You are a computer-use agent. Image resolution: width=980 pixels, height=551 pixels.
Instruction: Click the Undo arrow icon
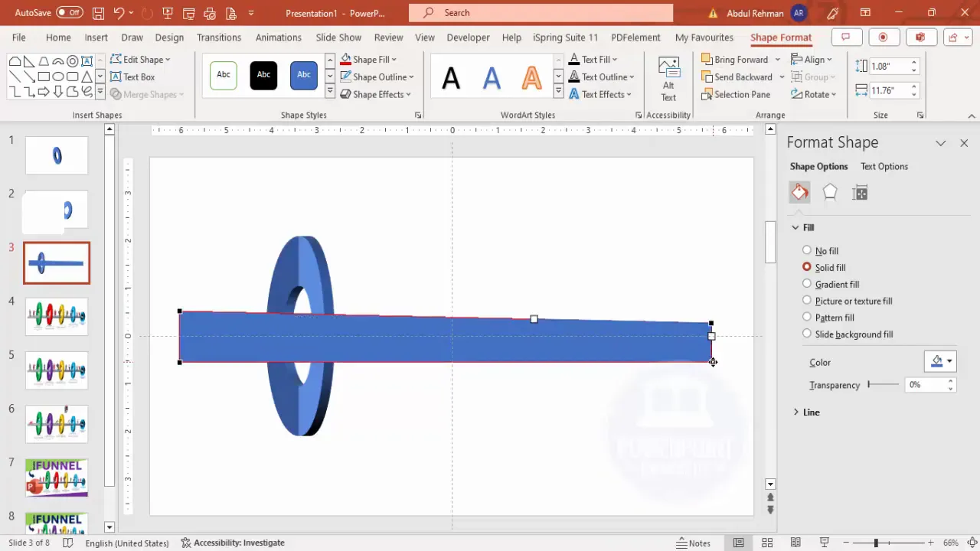[119, 13]
